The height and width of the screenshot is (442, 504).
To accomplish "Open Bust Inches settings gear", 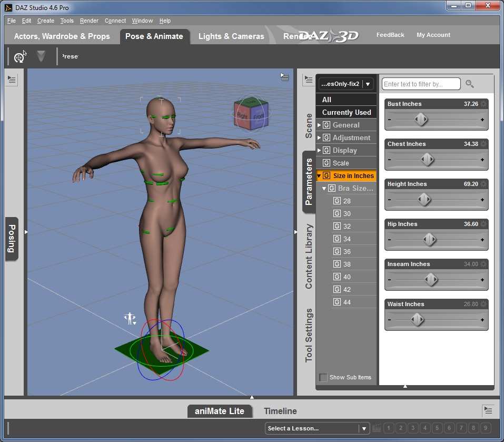I will [x=483, y=104].
